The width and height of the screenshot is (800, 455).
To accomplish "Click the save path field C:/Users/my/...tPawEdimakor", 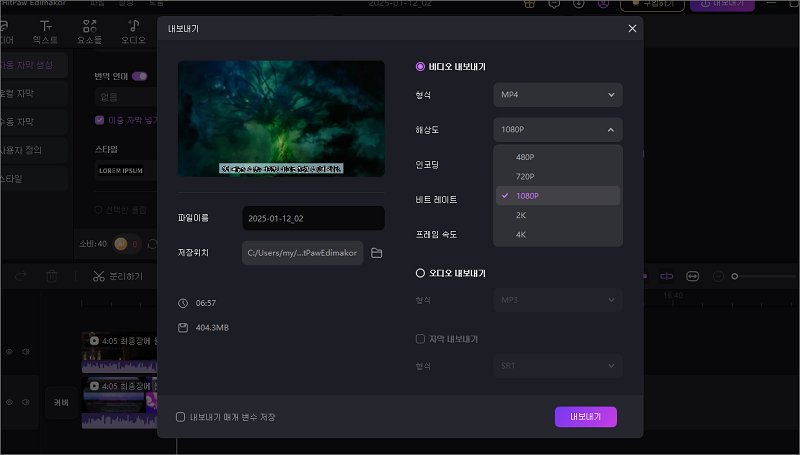I will point(303,253).
